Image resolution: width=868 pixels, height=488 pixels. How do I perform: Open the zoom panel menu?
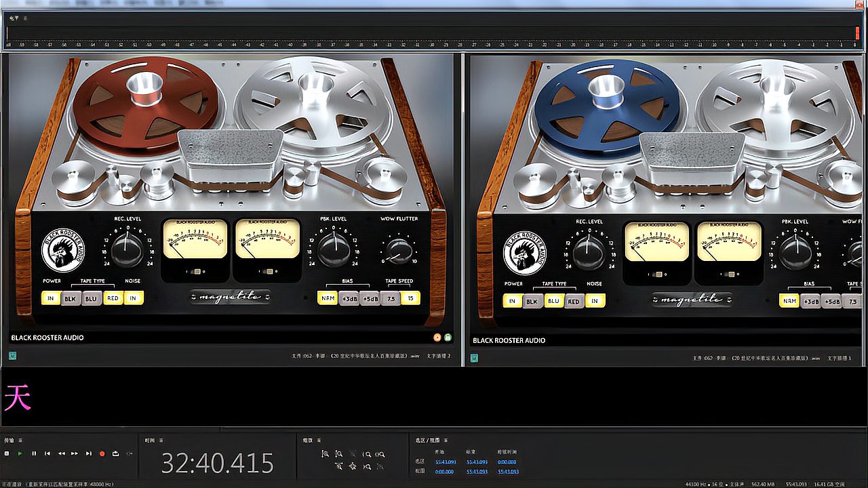pos(319,440)
